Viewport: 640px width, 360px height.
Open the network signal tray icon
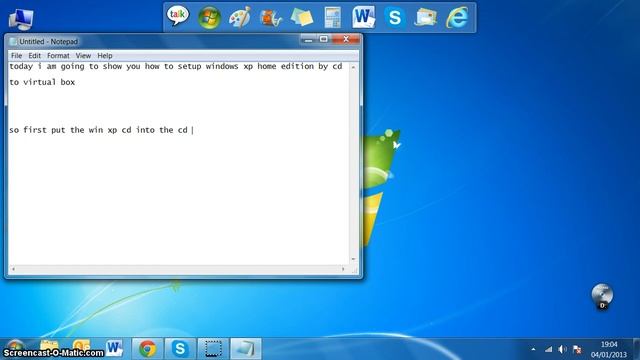(549, 349)
